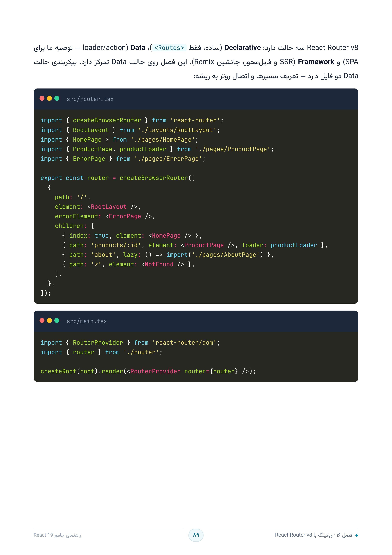The image size is (392, 555).
Task: Click the React 19 footer book title
Action: click(58, 535)
